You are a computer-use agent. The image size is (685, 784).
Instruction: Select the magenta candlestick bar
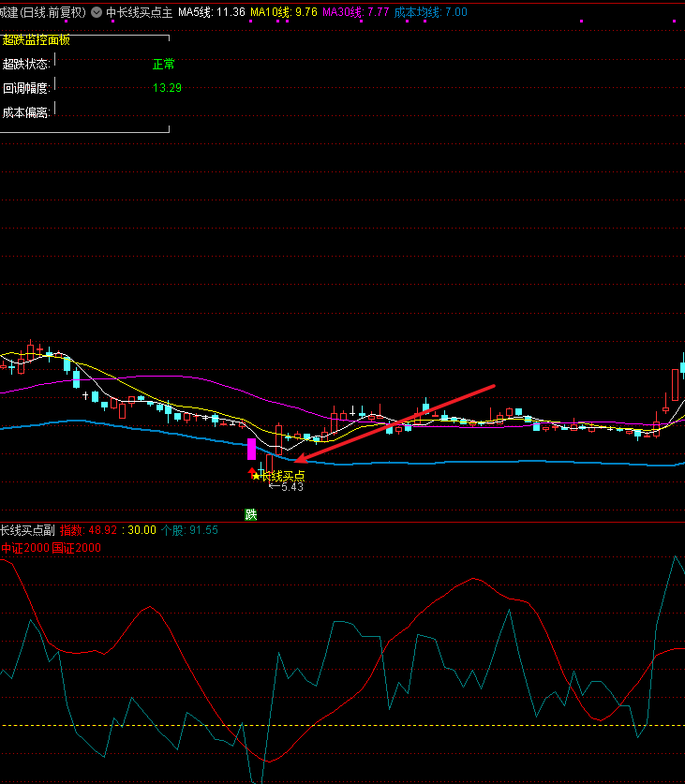tap(251, 449)
